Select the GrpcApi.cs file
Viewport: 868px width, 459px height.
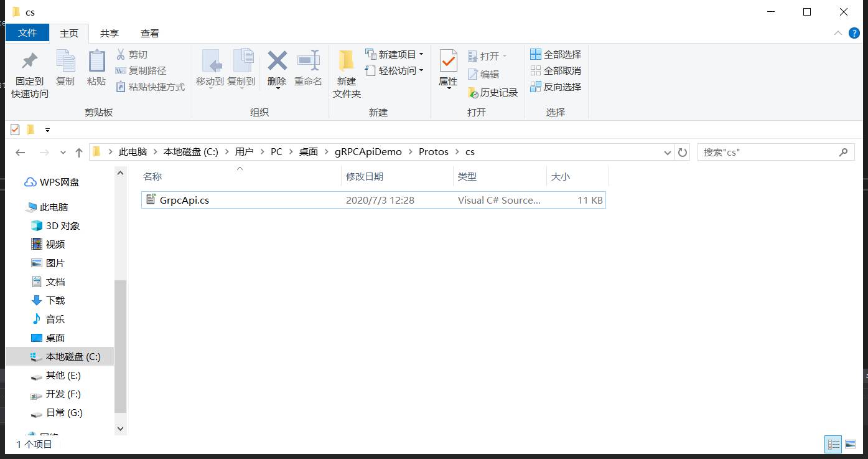(x=184, y=200)
